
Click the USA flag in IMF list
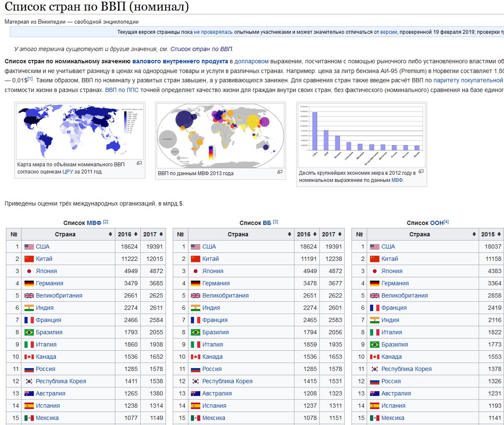(29, 247)
